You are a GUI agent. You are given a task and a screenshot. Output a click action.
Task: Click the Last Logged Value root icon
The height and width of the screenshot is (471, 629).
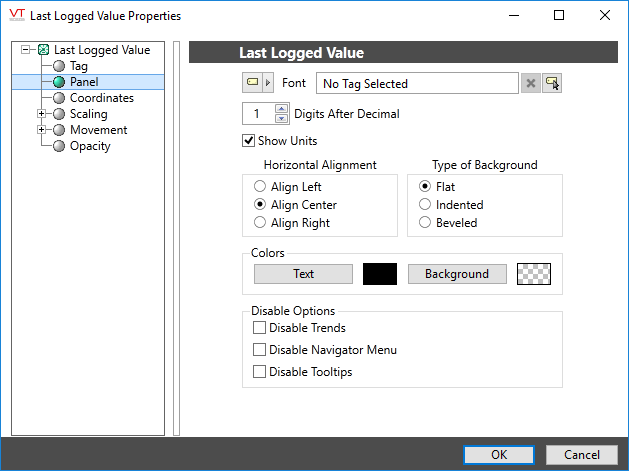[43, 50]
